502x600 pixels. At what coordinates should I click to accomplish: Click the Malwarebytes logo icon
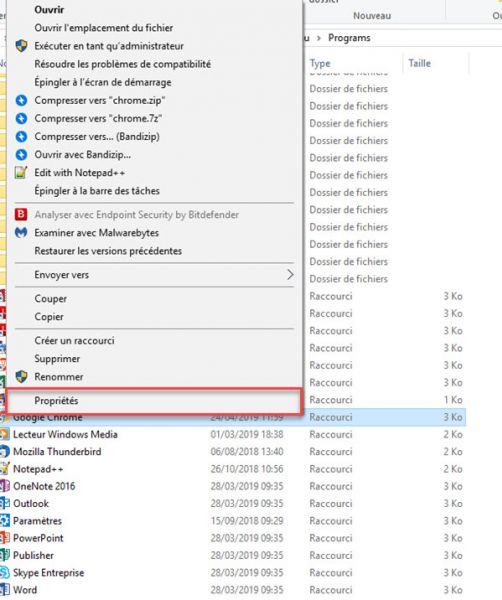(x=21, y=232)
